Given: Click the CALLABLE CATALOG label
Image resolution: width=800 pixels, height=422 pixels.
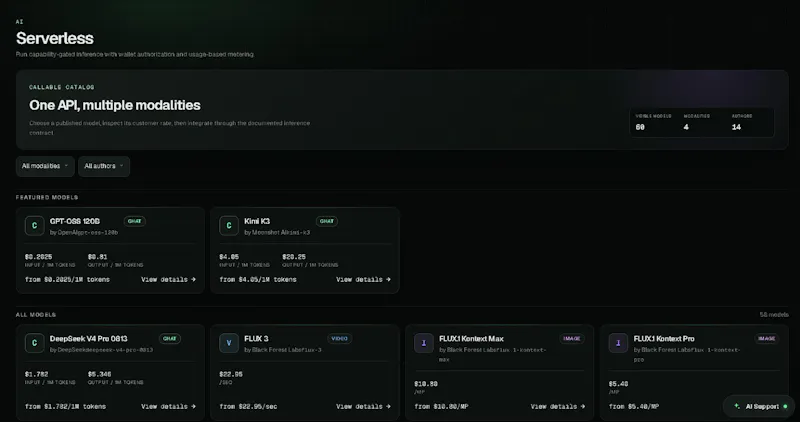Looking at the screenshot, I should 62,87.
